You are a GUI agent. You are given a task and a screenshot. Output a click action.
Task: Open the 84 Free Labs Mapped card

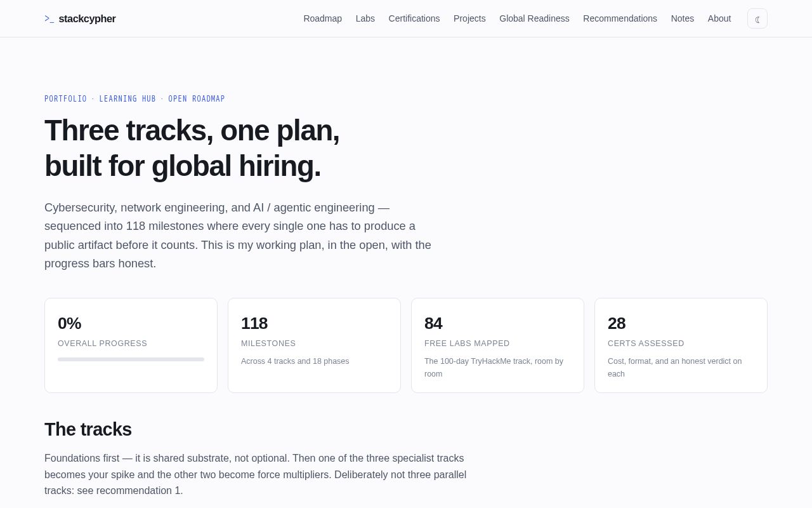497,345
